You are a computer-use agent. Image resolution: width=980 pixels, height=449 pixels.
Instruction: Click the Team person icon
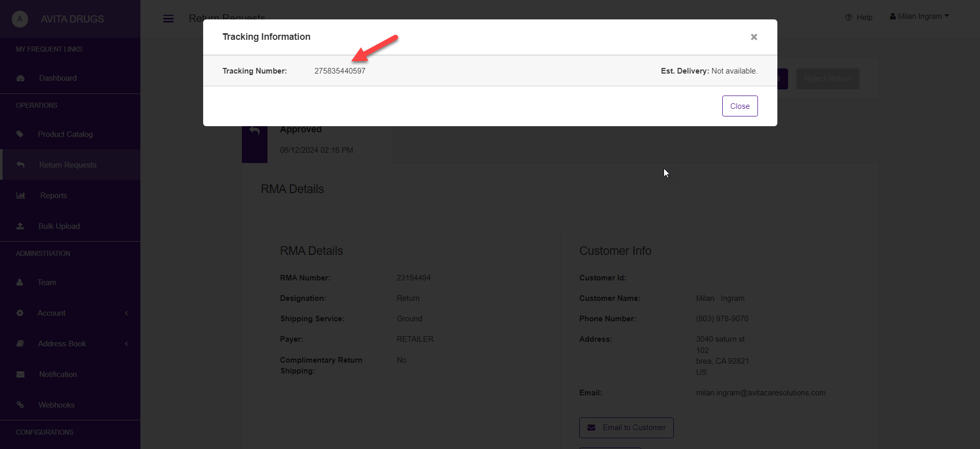coord(19,282)
